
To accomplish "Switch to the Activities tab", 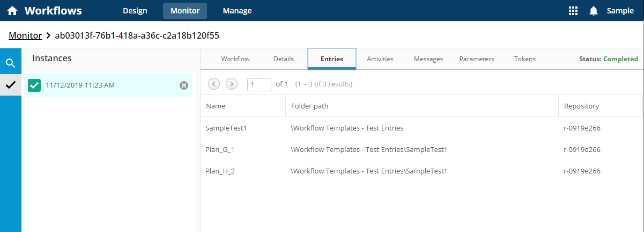I will [380, 59].
